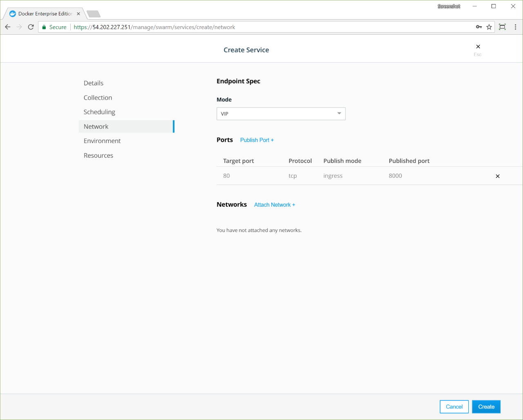Viewport: 523px width, 420px height.
Task: Open saved passwords key icon
Action: click(x=479, y=27)
